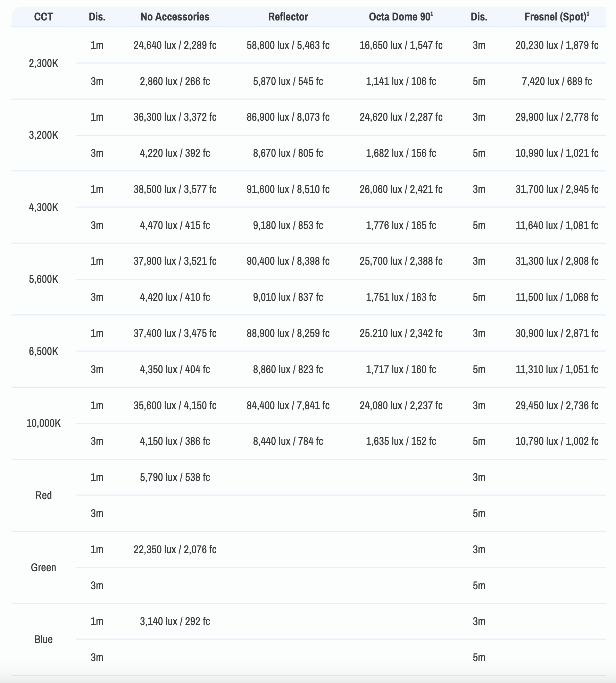Viewport: 616px width, 683px height.
Task: Click the Octa Dome 90 header
Action: point(401,17)
